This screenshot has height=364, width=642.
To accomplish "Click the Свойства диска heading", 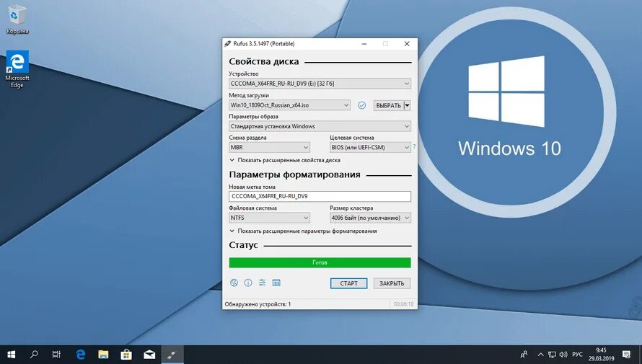I will (264, 62).
